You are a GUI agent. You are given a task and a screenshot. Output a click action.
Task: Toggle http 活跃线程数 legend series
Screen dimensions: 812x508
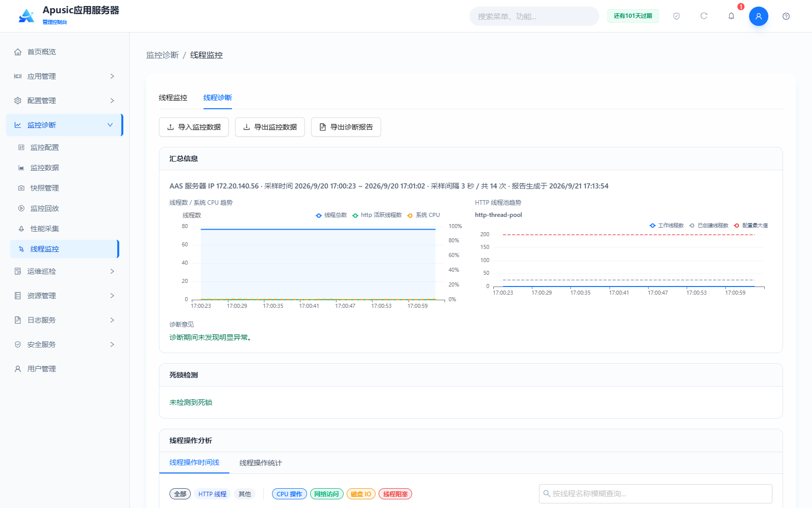(x=377, y=215)
